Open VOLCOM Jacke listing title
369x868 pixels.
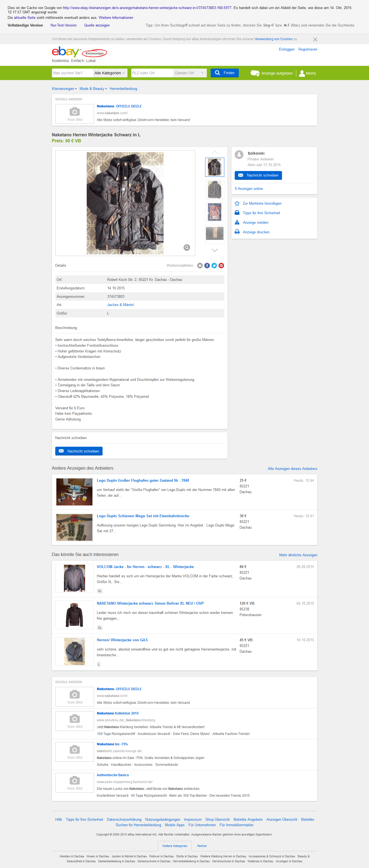[145, 567]
